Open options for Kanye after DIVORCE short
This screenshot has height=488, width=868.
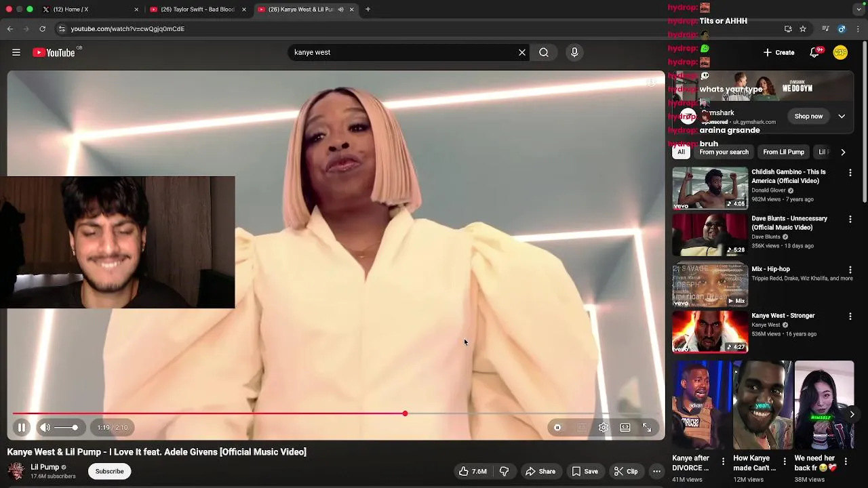723,462
